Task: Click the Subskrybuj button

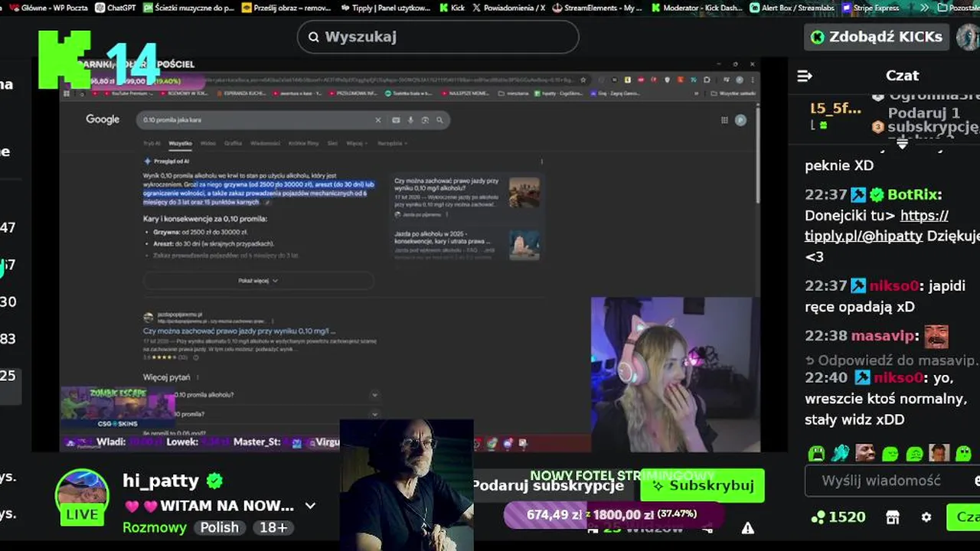Action: 702,485
